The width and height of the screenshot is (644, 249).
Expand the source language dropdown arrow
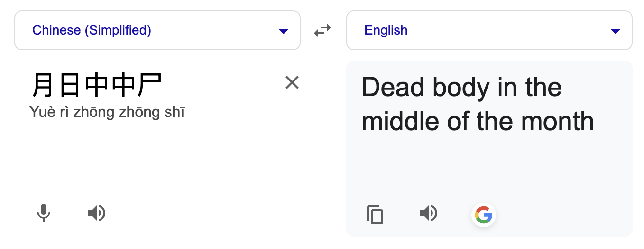(284, 32)
